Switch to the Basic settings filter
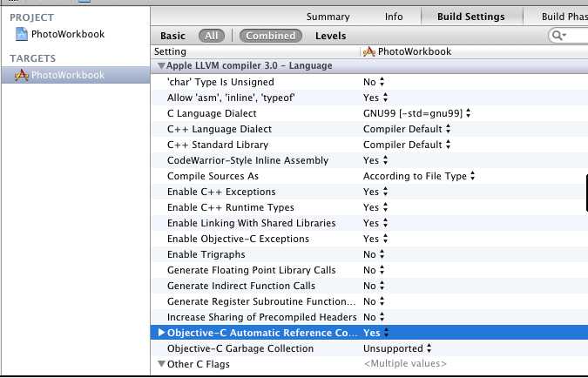The image size is (588, 378). click(x=172, y=36)
